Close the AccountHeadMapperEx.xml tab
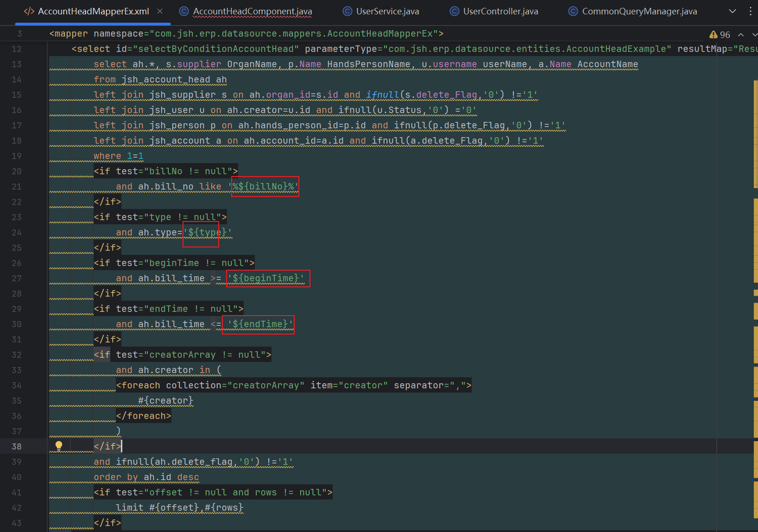The image size is (758, 532). point(160,11)
